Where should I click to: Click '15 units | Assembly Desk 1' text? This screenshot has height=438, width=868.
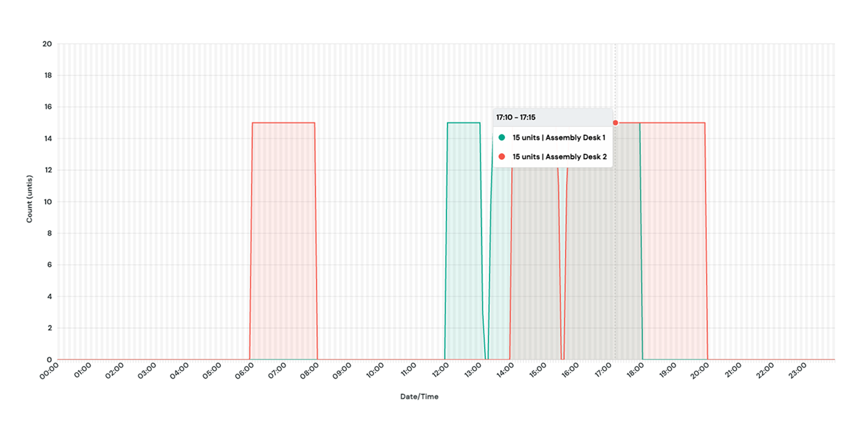559,138
